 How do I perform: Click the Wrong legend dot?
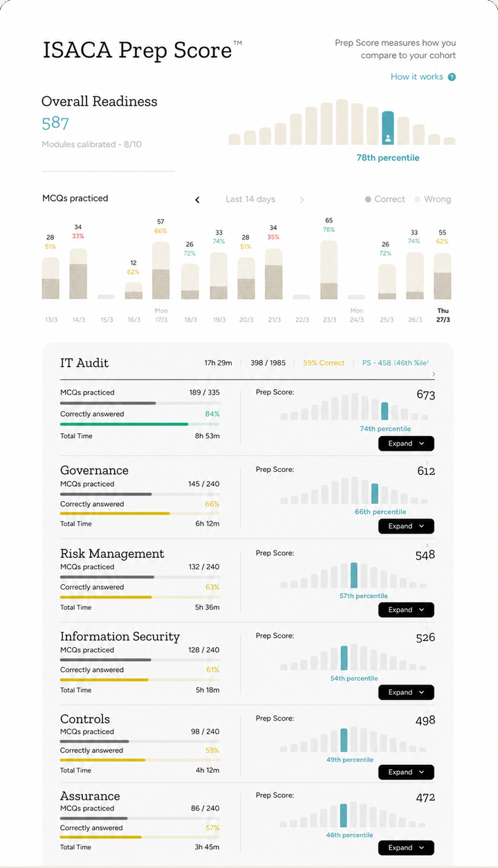[x=417, y=199]
